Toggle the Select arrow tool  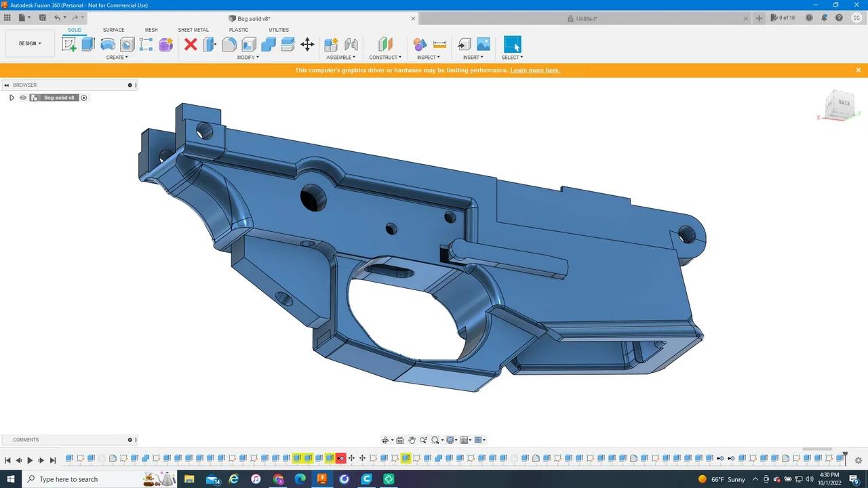point(512,43)
